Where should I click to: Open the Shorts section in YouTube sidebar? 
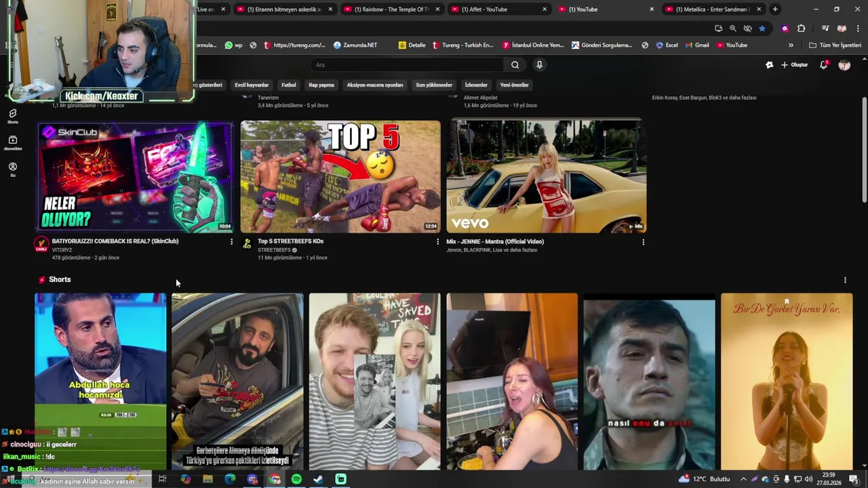point(13,116)
